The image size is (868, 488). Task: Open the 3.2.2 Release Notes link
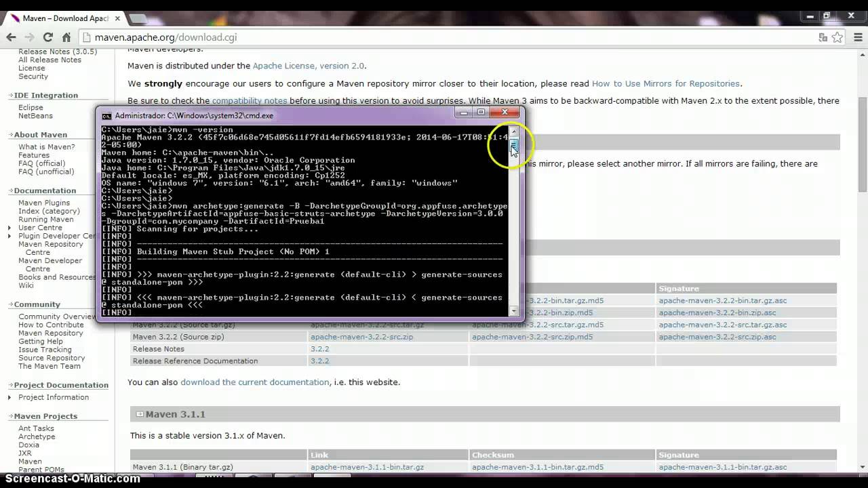[319, 349]
